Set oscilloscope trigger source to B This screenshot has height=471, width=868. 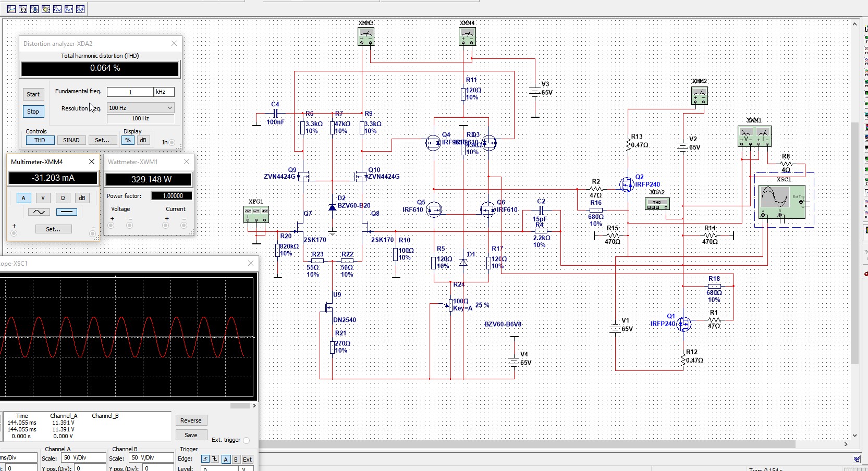pos(236,459)
